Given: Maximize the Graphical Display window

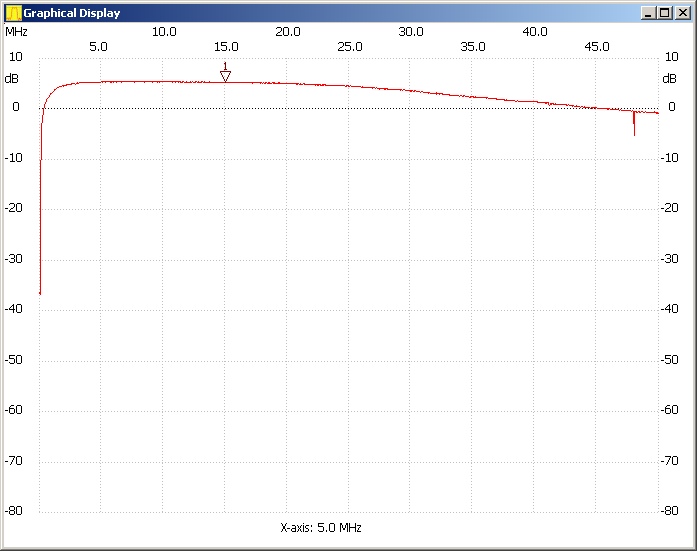Looking at the screenshot, I should coord(665,13).
